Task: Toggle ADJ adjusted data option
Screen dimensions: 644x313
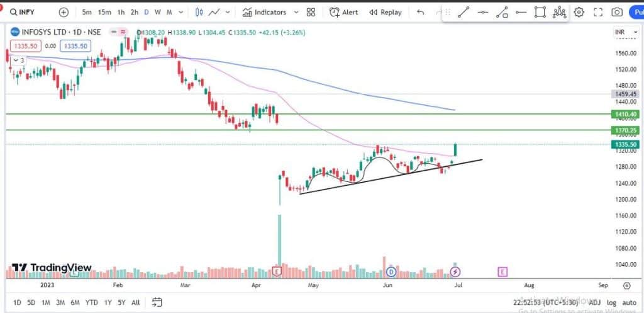Action: tap(594, 303)
